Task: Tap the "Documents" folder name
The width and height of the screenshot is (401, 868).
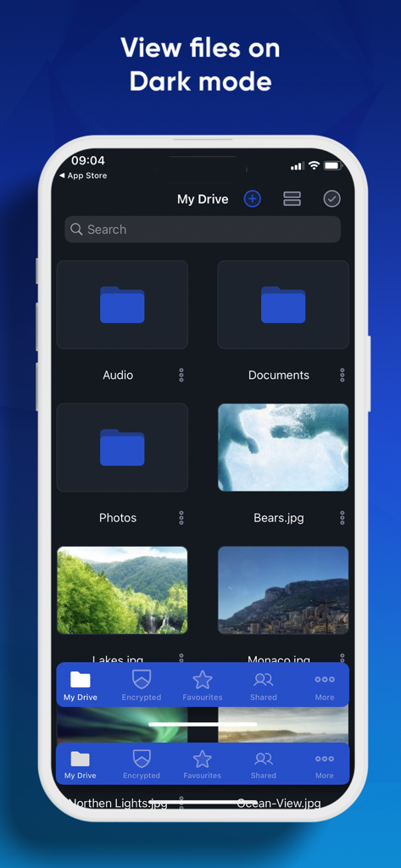Action: pyautogui.click(x=279, y=375)
